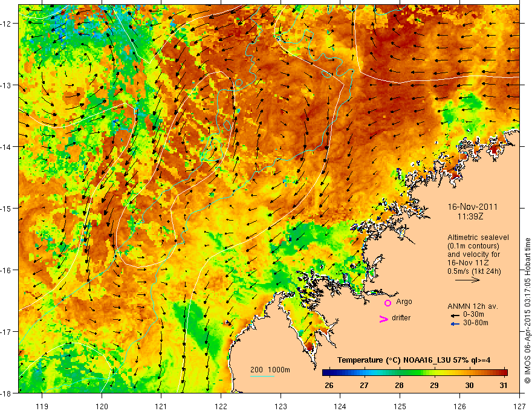Click the magenta drifter arrowhead legend marker

[384, 319]
